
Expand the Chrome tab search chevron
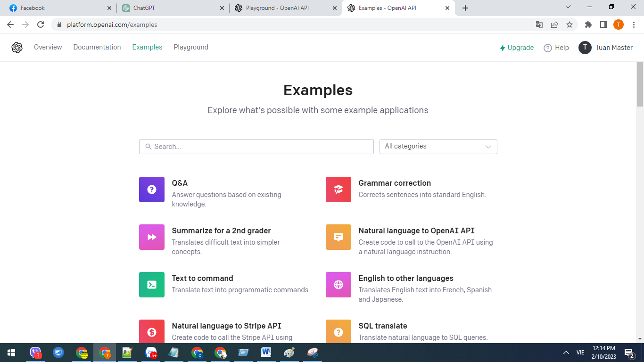[568, 7]
